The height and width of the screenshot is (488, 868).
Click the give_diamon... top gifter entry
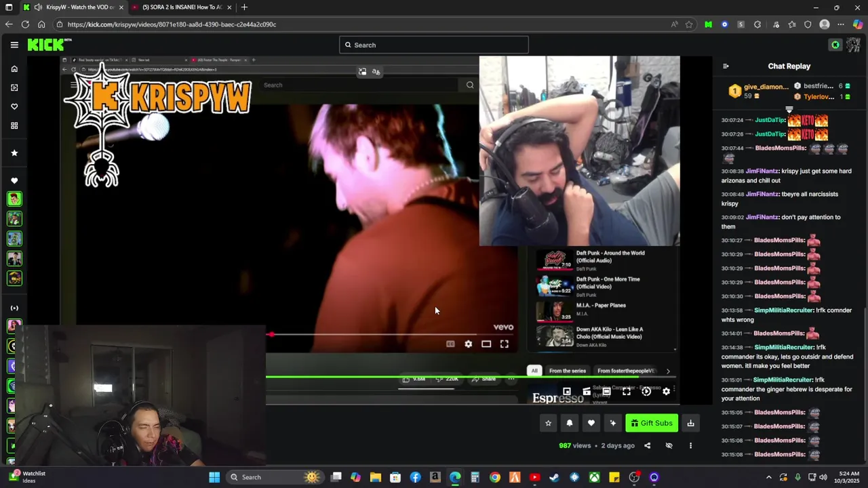tap(759, 91)
